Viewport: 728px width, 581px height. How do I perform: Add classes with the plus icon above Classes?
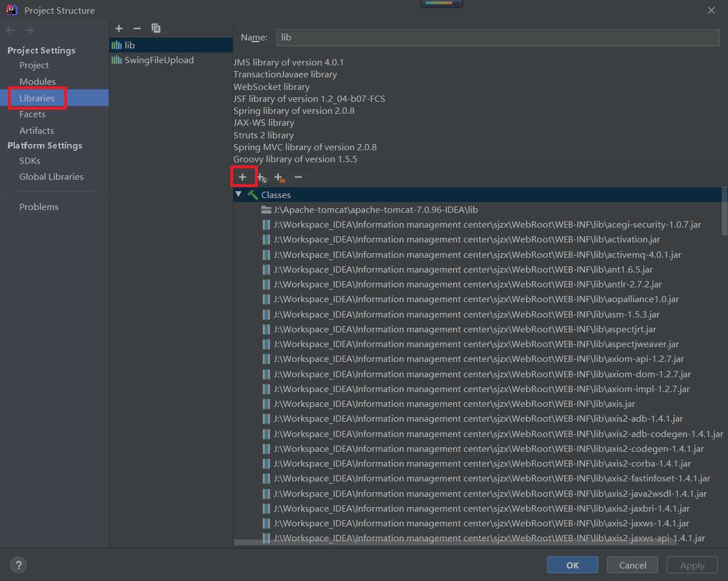click(242, 178)
